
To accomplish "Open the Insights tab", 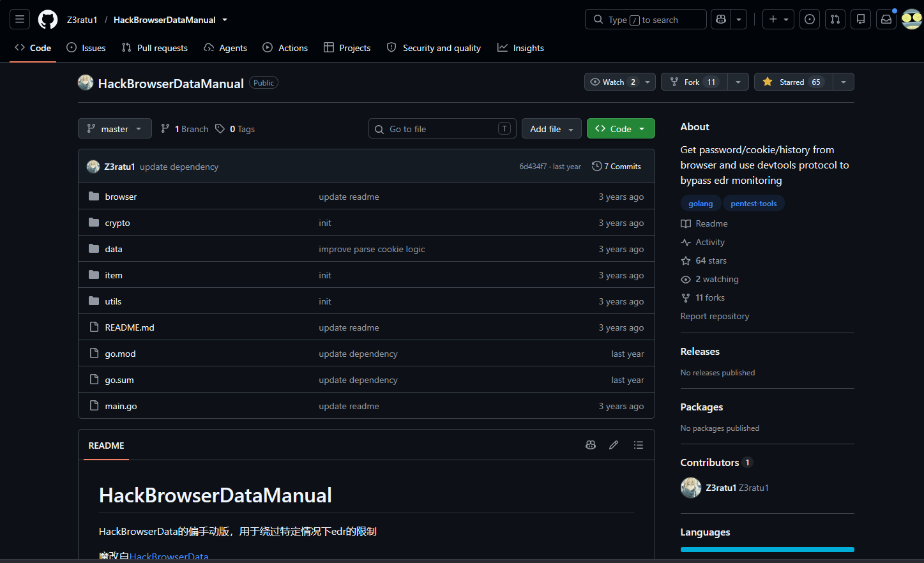I will 521,48.
